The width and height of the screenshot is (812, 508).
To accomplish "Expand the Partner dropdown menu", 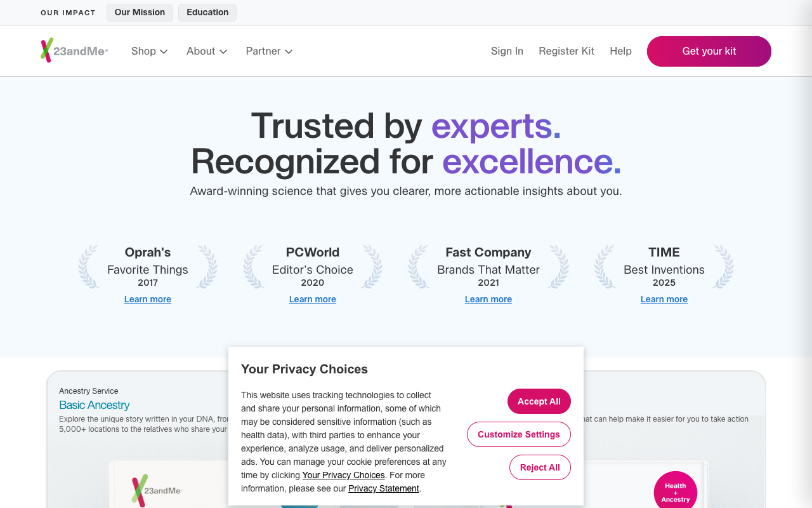I will tap(270, 51).
